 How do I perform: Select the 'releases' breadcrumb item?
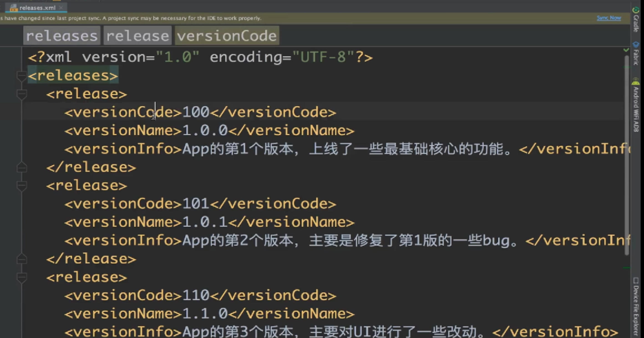pos(62,36)
